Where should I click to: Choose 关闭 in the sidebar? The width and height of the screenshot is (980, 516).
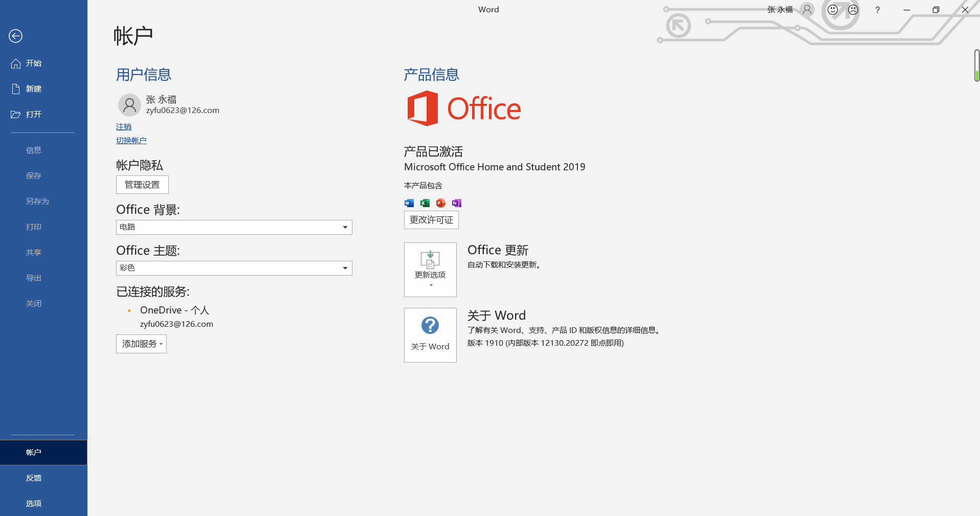pos(43,304)
